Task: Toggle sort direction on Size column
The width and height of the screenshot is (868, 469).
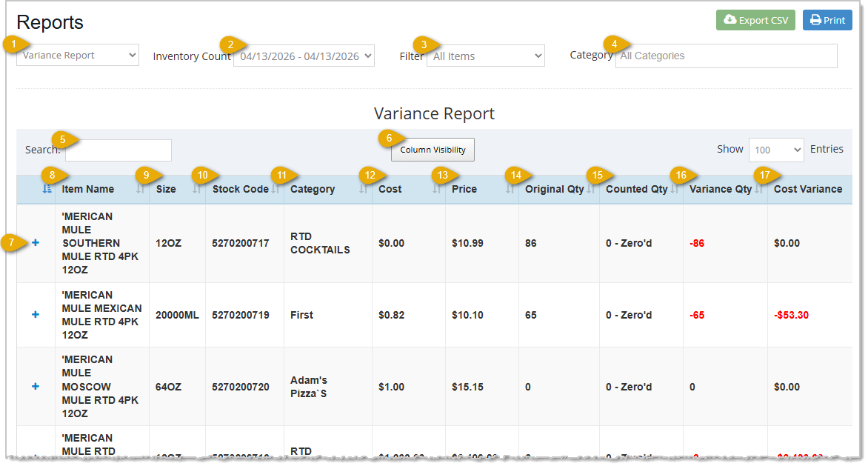Action: click(166, 189)
